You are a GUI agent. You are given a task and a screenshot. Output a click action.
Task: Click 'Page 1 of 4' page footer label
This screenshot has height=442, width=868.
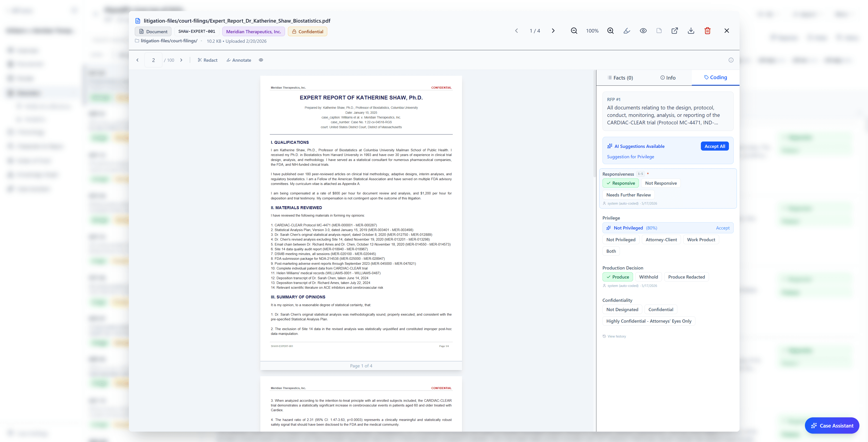[361, 366]
